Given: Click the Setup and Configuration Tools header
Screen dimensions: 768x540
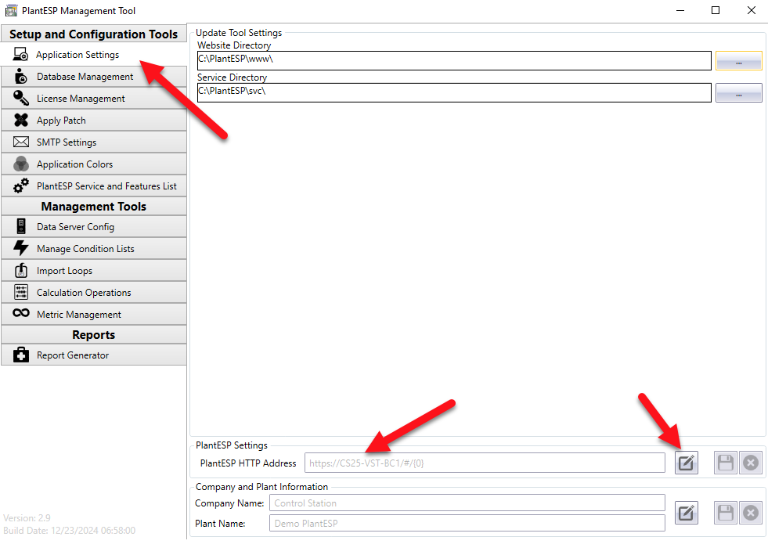Looking at the screenshot, I should (x=94, y=34).
